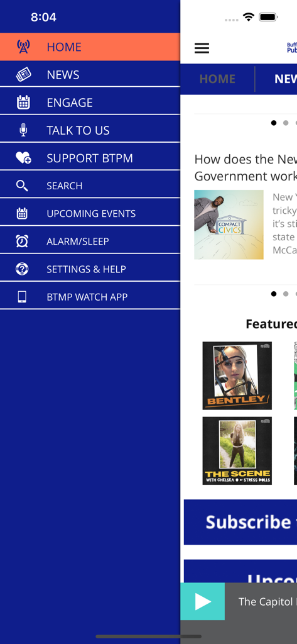Check the battery status icon
The width and height of the screenshot is (297, 644).
click(x=269, y=17)
